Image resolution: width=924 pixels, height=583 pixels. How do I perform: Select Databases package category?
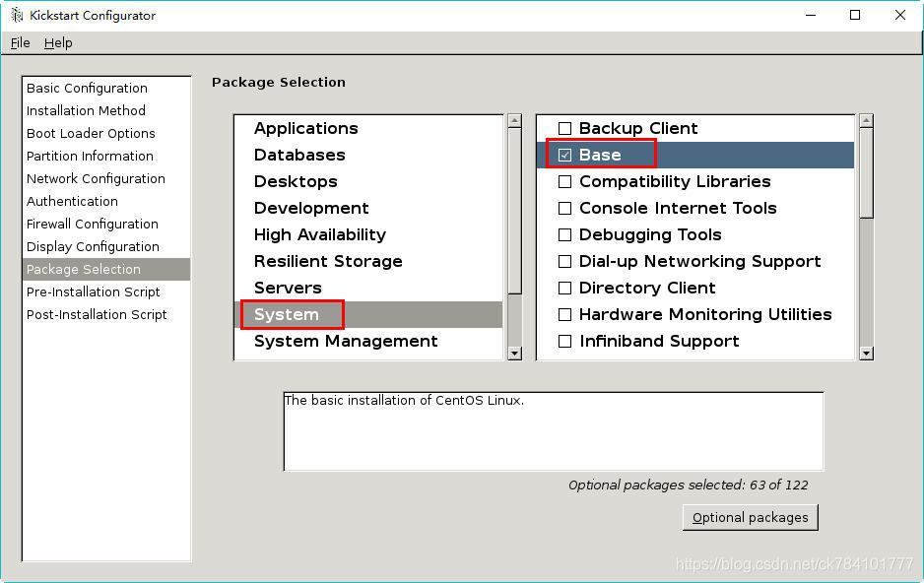click(368, 155)
